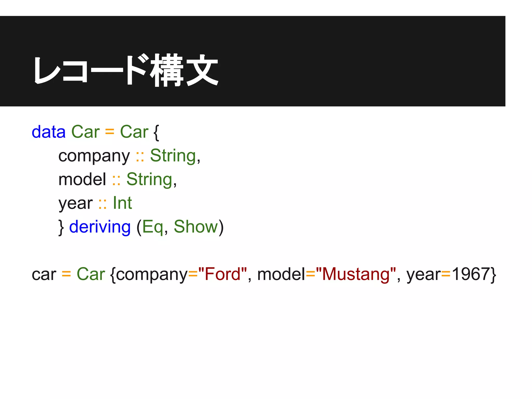Click the 'model' field name in declaration
This screenshot has width=532, height=399.
[82, 179]
